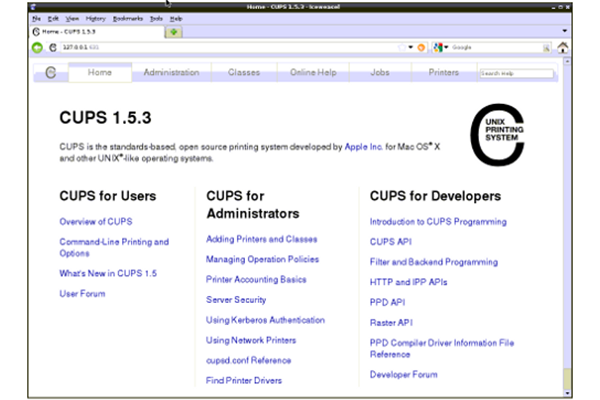The image size is (600, 400).
Task: Switch to the Administration tab
Action: coord(171,73)
